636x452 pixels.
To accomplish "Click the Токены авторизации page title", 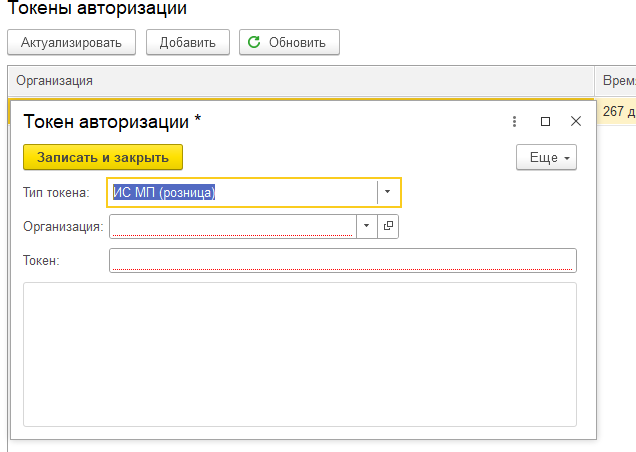I will (97, 8).
